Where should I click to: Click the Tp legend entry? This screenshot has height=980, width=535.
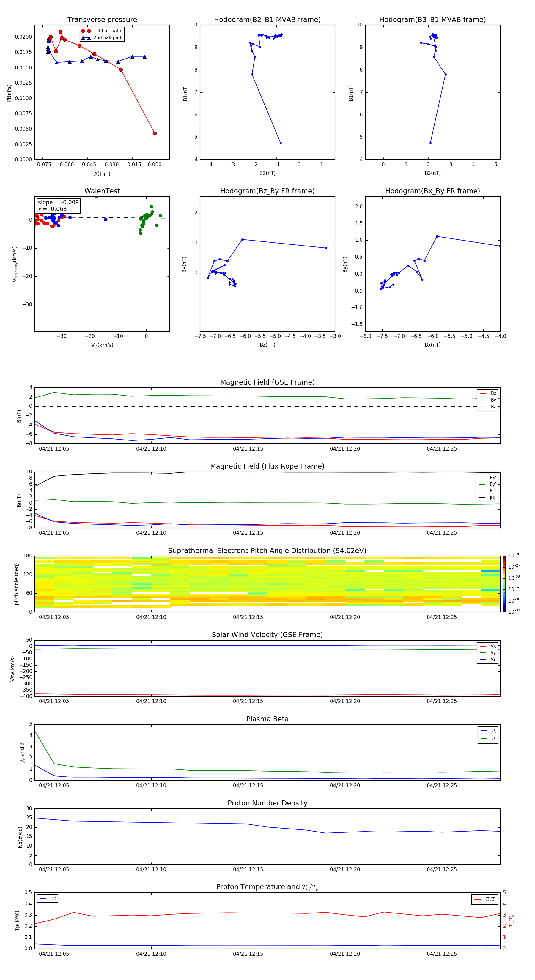[48, 899]
